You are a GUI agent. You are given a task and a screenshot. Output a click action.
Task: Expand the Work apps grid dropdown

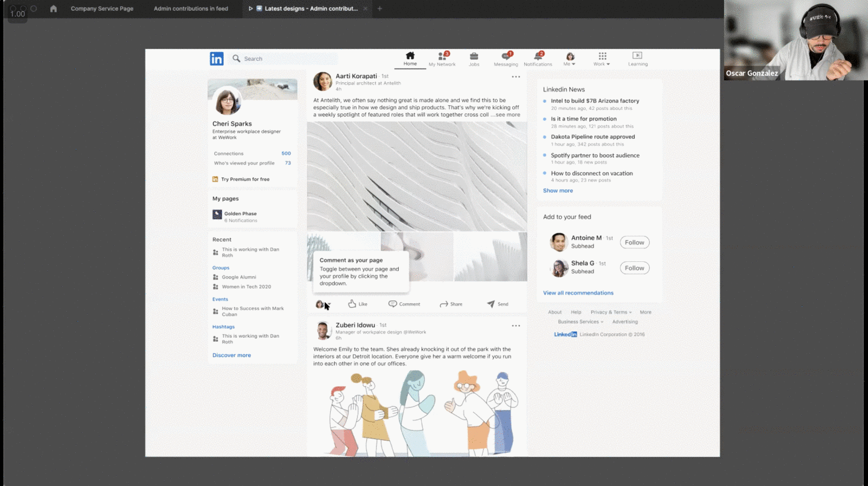(x=602, y=59)
